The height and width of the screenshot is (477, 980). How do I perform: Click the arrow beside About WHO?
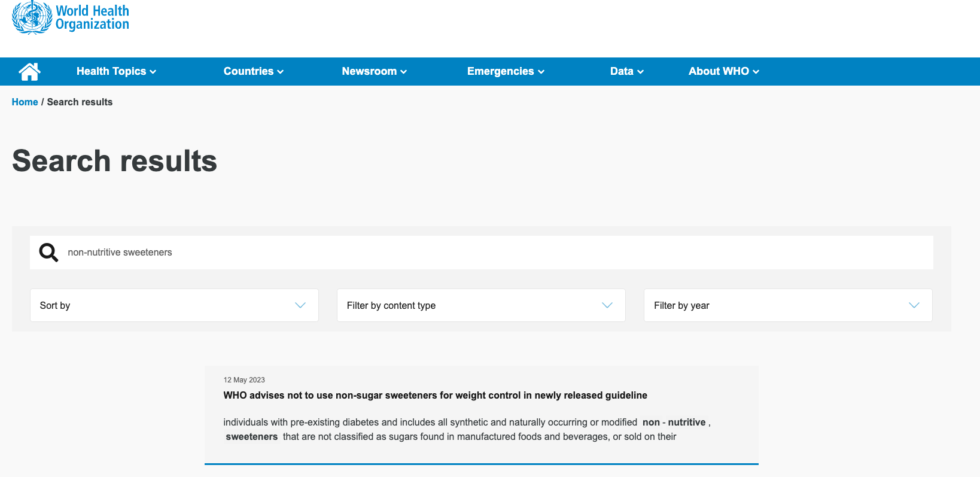tap(756, 72)
